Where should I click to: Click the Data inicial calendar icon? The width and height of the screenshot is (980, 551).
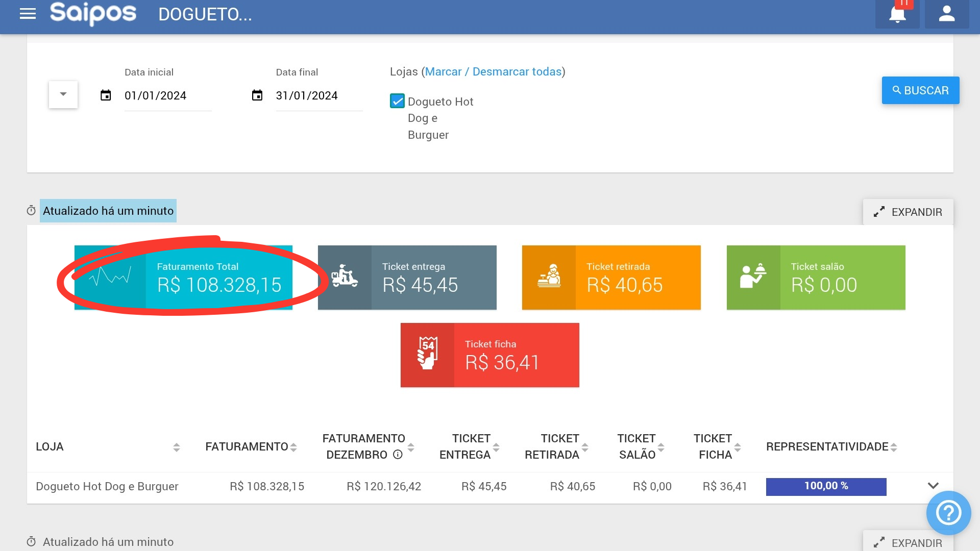click(x=106, y=95)
